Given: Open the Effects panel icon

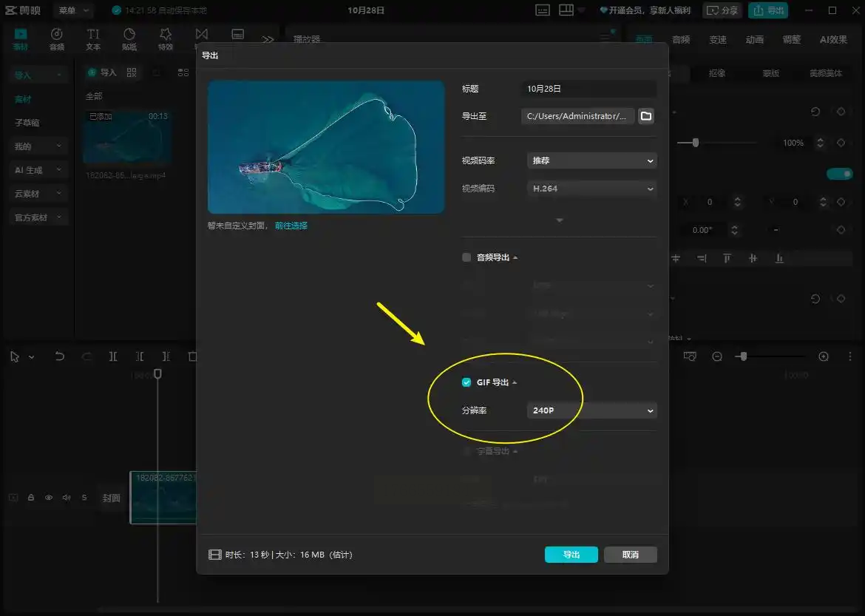Looking at the screenshot, I should 166,39.
